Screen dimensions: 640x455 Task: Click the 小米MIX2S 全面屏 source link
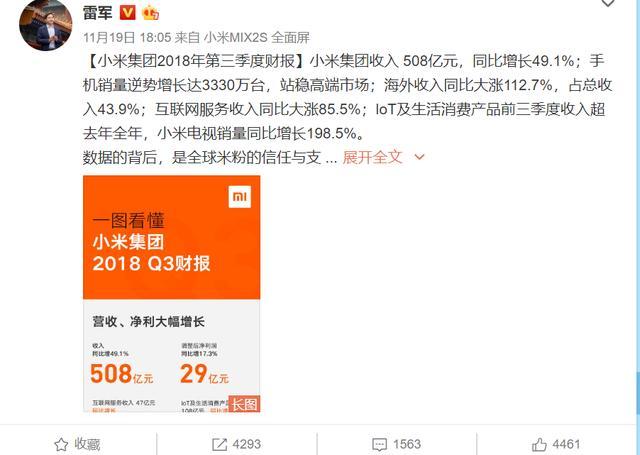coord(257,38)
